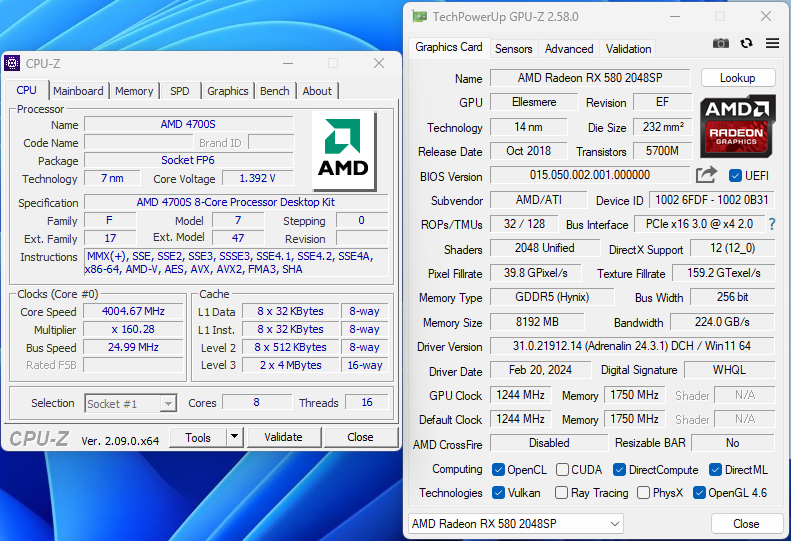The width and height of the screenshot is (791, 541).
Task: Click the GPU-Z screenshot camera icon
Action: pyautogui.click(x=720, y=43)
